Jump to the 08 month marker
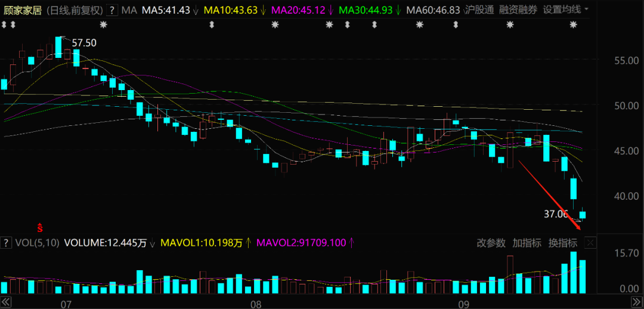The image size is (644, 309). [256, 304]
